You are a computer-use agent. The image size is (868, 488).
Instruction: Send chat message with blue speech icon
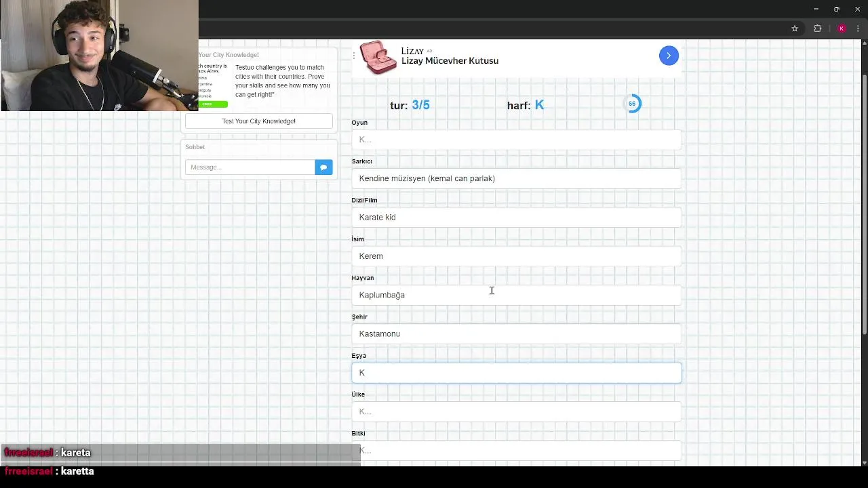[323, 167]
